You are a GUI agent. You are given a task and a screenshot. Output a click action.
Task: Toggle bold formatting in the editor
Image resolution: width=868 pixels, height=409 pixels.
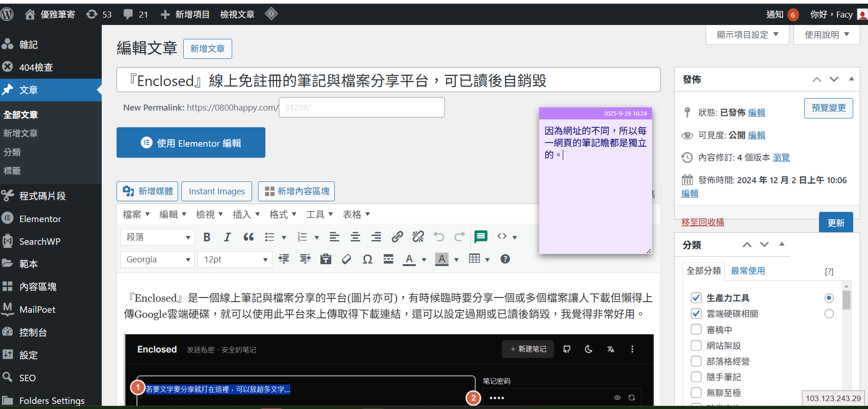pyautogui.click(x=207, y=237)
